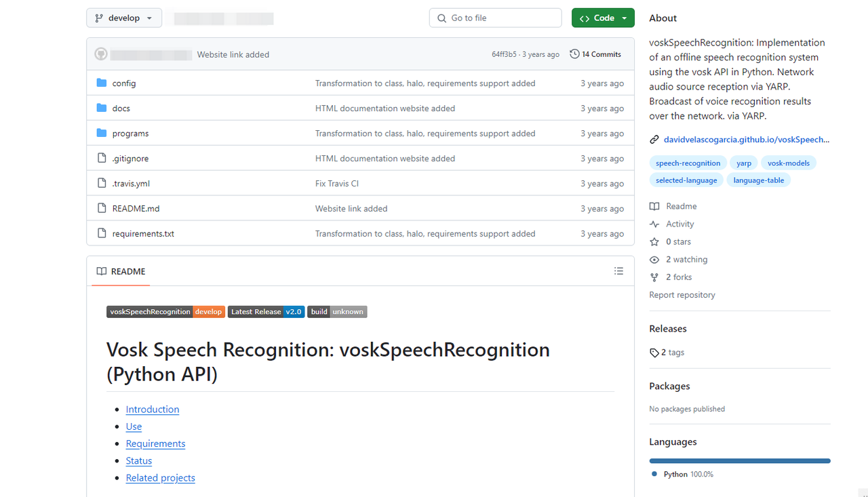Expand the Languages Python bar details
The height and width of the screenshot is (497, 868).
click(739, 460)
